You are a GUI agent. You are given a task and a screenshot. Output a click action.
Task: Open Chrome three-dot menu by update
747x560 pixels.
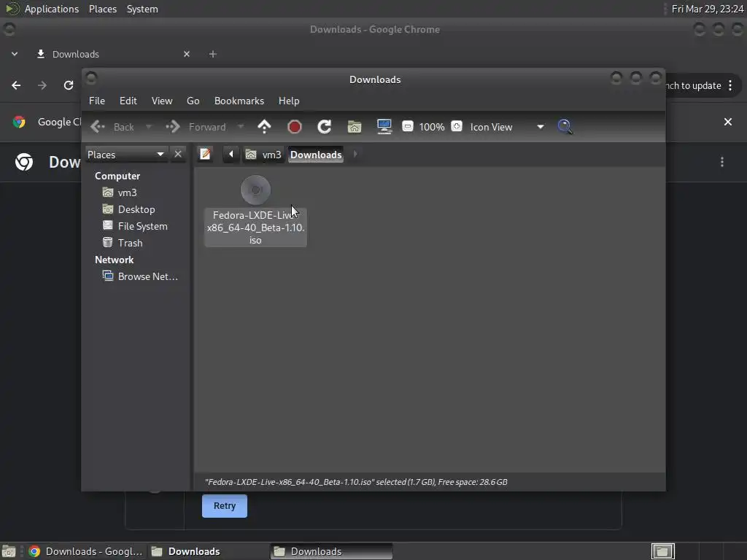(x=730, y=86)
